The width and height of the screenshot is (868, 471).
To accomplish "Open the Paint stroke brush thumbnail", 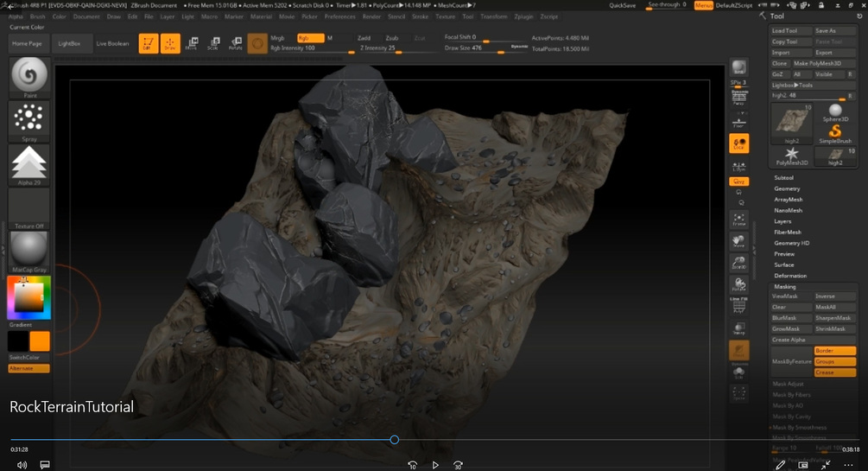I will pyautogui.click(x=29, y=78).
